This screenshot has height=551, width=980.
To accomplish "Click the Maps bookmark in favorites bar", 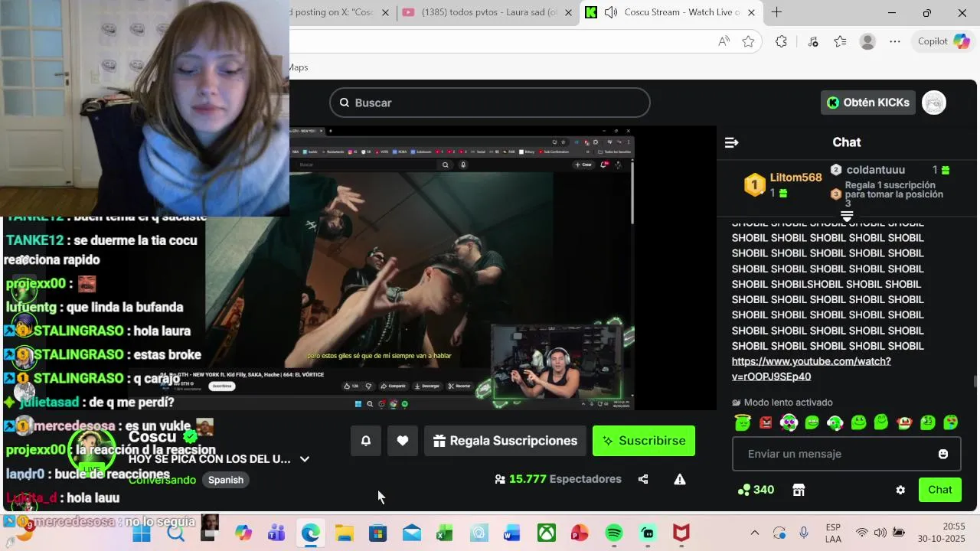I will [x=299, y=67].
